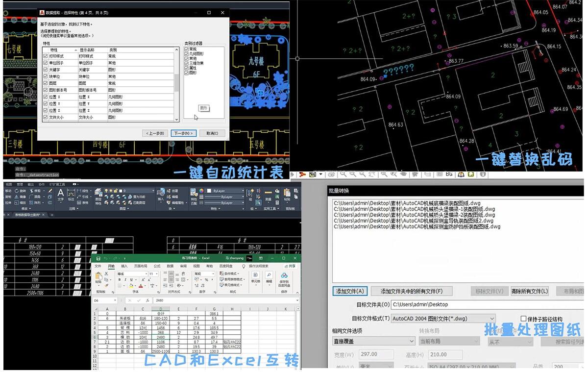Uncheck the 关键字 property checkbox
This screenshot has height=372, width=588.
coord(46,70)
